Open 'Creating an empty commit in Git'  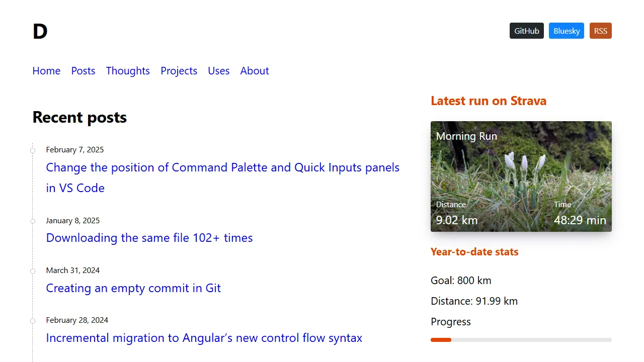tap(133, 288)
